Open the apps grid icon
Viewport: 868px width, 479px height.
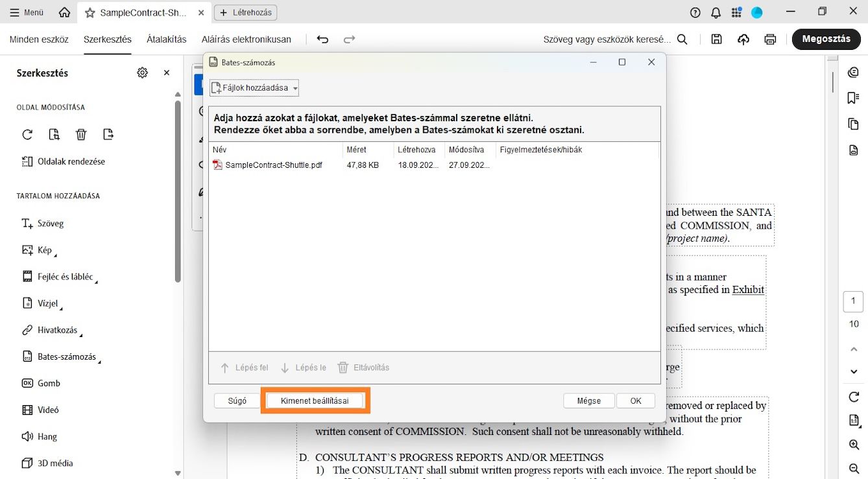tap(736, 12)
